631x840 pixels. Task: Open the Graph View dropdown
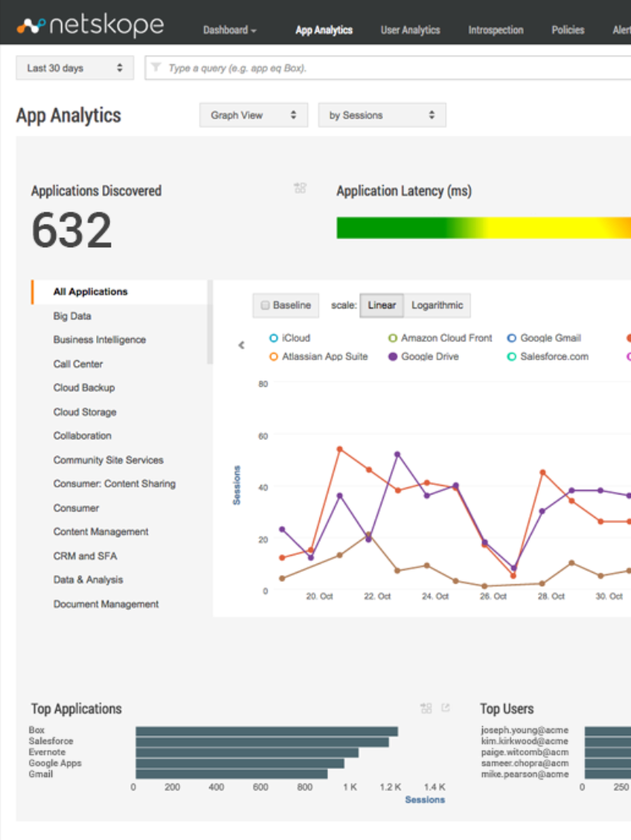coord(253,115)
